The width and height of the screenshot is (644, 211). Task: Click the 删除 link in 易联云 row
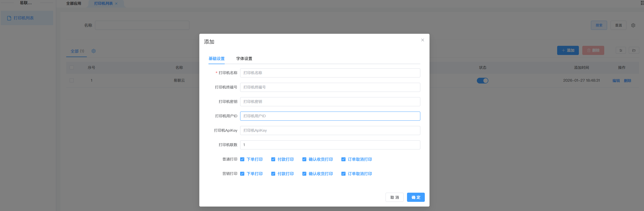[x=628, y=81]
